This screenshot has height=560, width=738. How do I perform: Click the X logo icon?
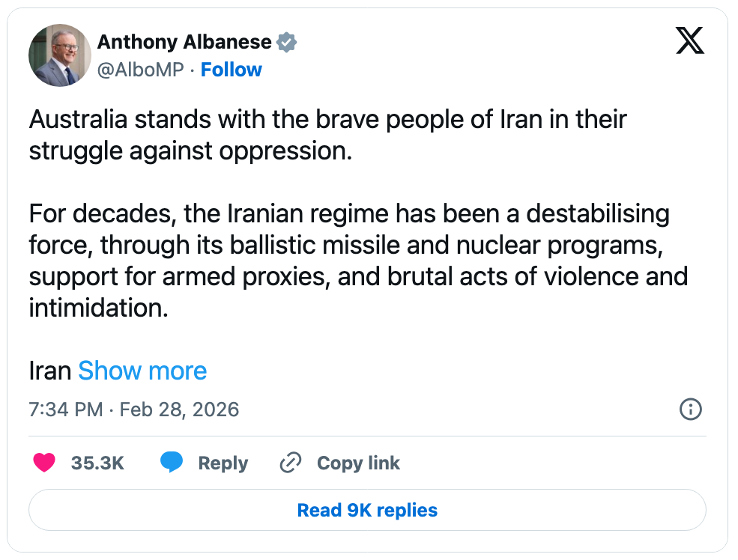tap(690, 41)
